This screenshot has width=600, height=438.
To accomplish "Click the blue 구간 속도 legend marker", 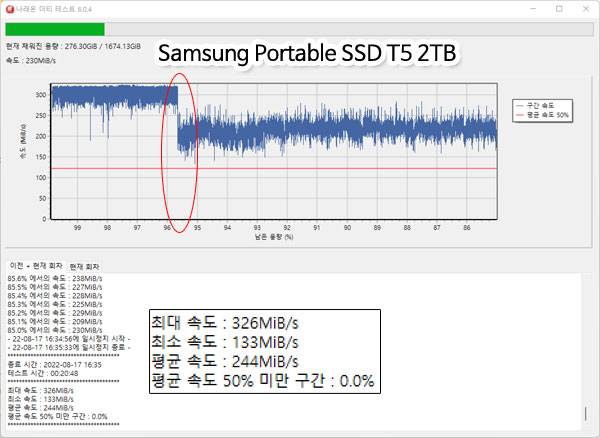I will click(518, 103).
